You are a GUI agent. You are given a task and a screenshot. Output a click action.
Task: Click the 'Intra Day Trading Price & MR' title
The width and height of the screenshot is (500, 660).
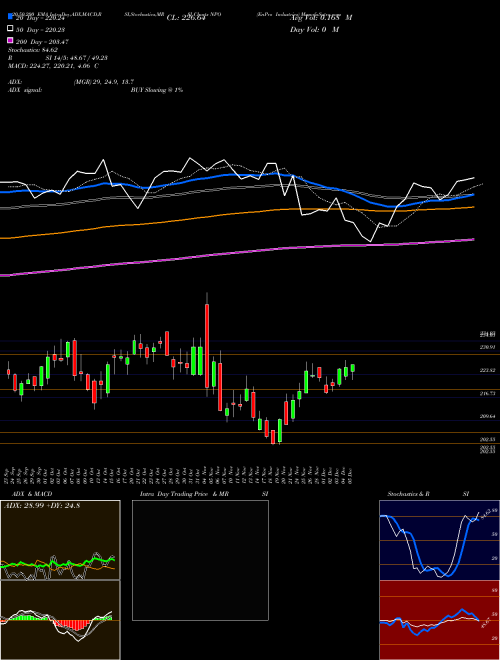(x=184, y=494)
